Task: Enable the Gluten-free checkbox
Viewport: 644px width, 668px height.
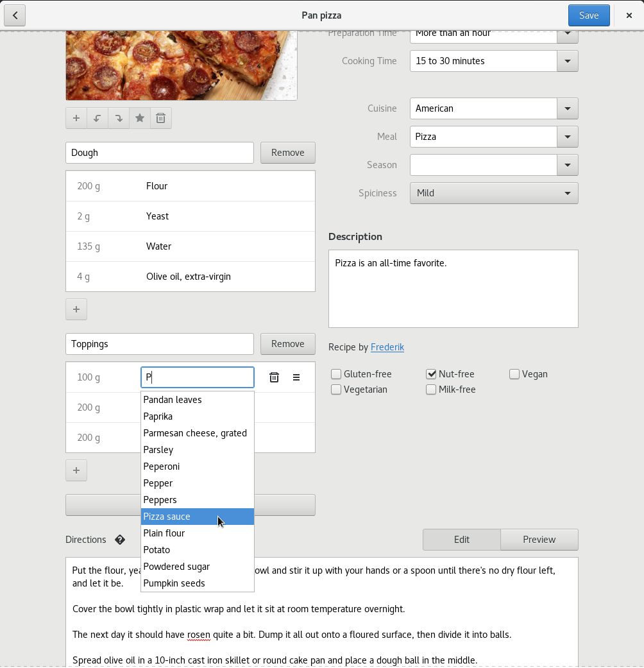Action: point(336,374)
